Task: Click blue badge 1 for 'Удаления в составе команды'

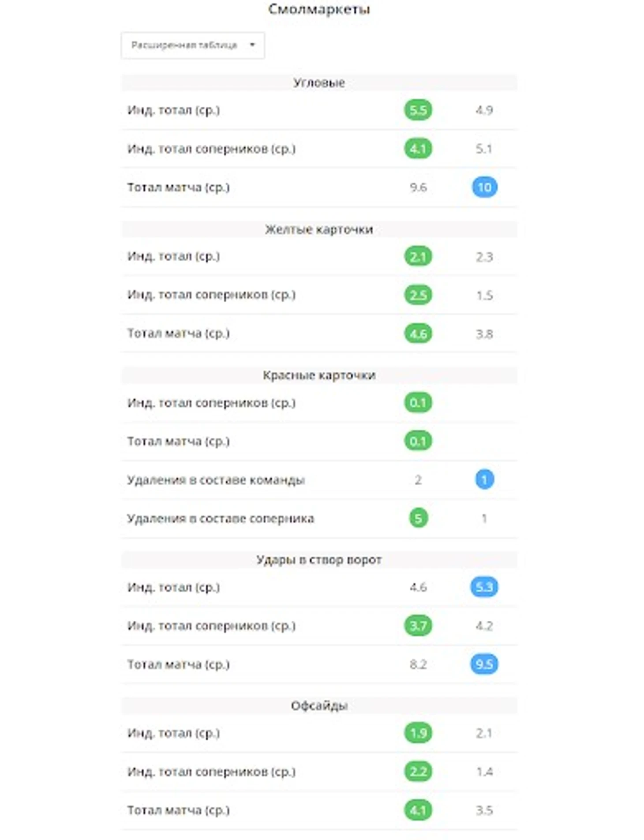Action: [x=484, y=480]
